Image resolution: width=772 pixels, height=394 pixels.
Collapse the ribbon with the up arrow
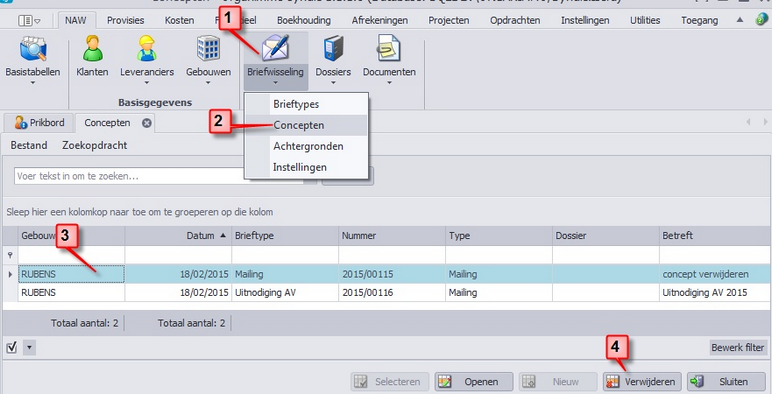[x=740, y=20]
